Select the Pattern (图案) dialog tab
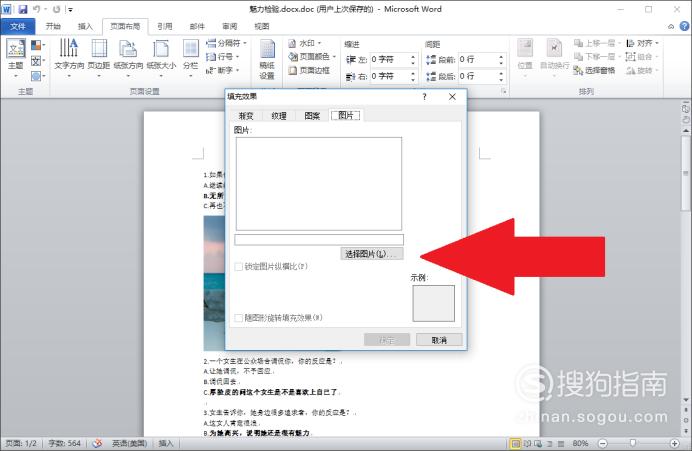The width and height of the screenshot is (692, 451). (x=312, y=116)
